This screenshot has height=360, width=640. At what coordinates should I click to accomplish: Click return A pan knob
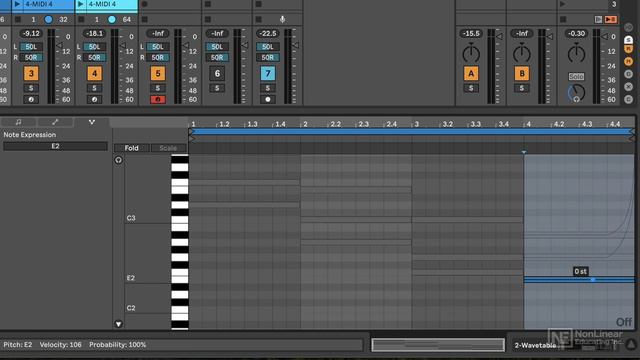tap(471, 53)
